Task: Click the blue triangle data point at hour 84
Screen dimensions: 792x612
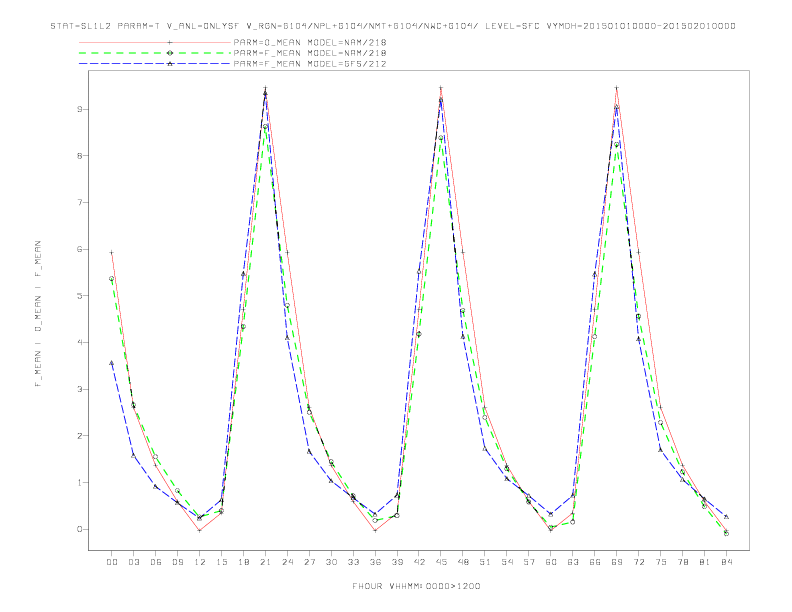Action: click(x=726, y=517)
